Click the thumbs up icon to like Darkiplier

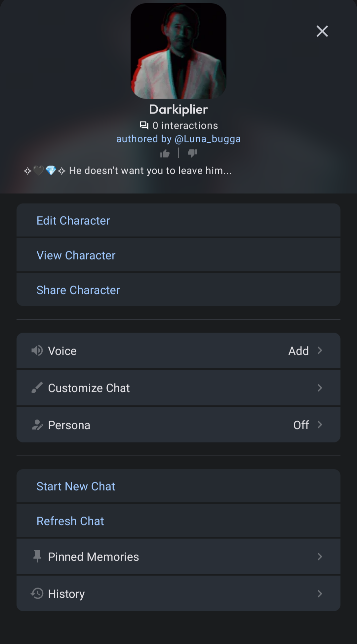pos(165,153)
